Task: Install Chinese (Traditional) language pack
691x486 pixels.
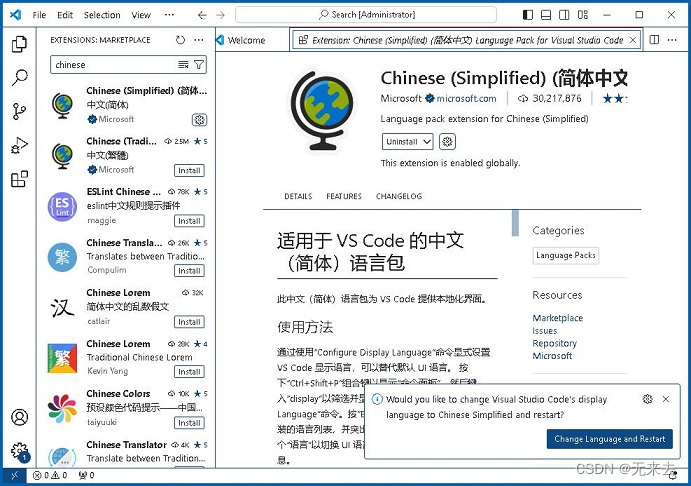Action: (189, 171)
